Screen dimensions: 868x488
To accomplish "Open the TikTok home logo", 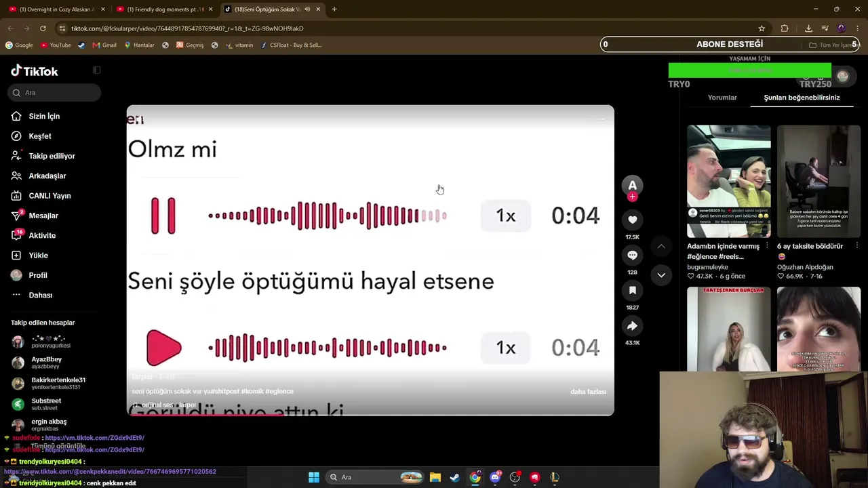I will 35,71.
